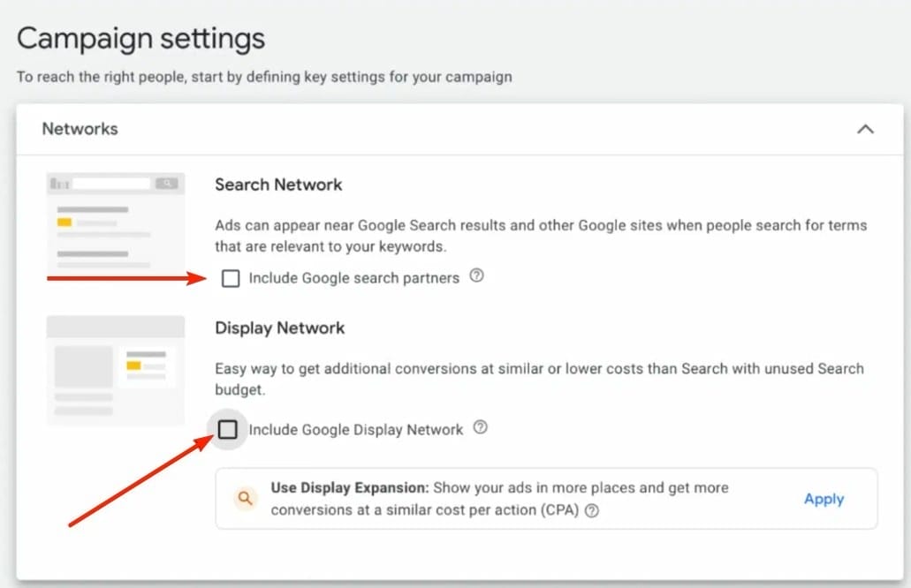The height and width of the screenshot is (588, 911).
Task: Click the orange magnifier icon in Display Expansion banner
Action: [246, 498]
